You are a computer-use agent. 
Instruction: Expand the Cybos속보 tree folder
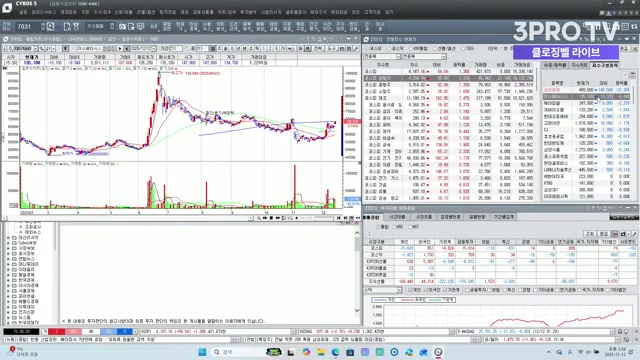8,243
